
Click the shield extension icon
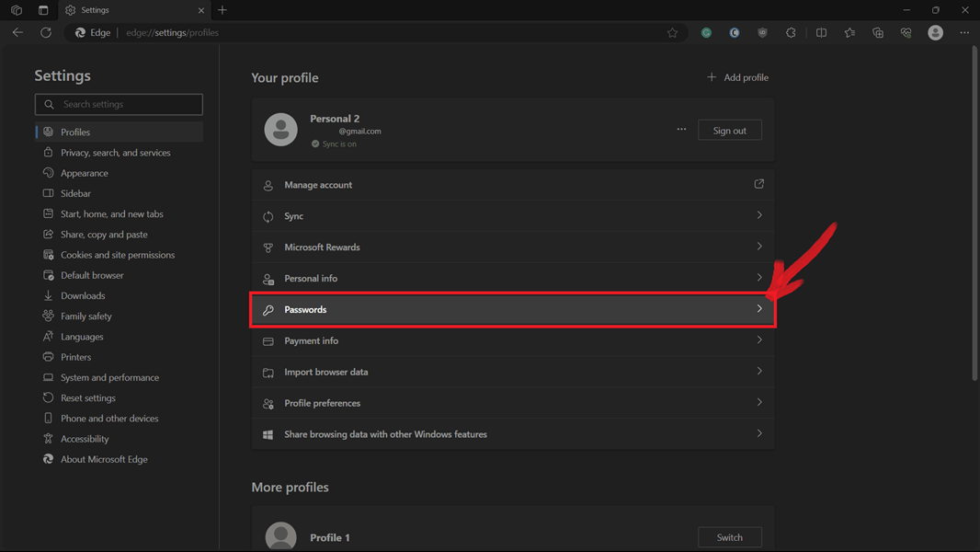762,32
